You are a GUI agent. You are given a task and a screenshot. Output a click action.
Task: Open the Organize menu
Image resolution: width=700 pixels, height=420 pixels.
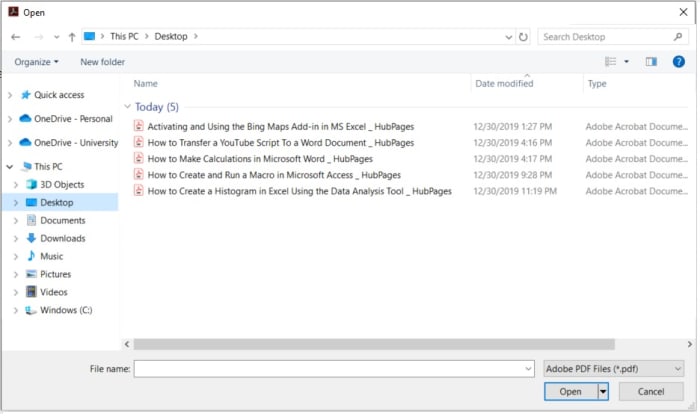click(36, 62)
